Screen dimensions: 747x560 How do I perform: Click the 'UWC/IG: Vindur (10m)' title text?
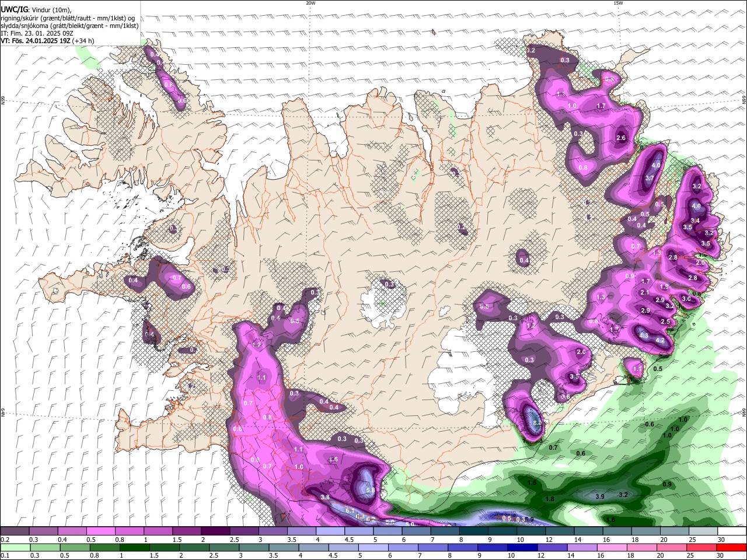(36, 9)
